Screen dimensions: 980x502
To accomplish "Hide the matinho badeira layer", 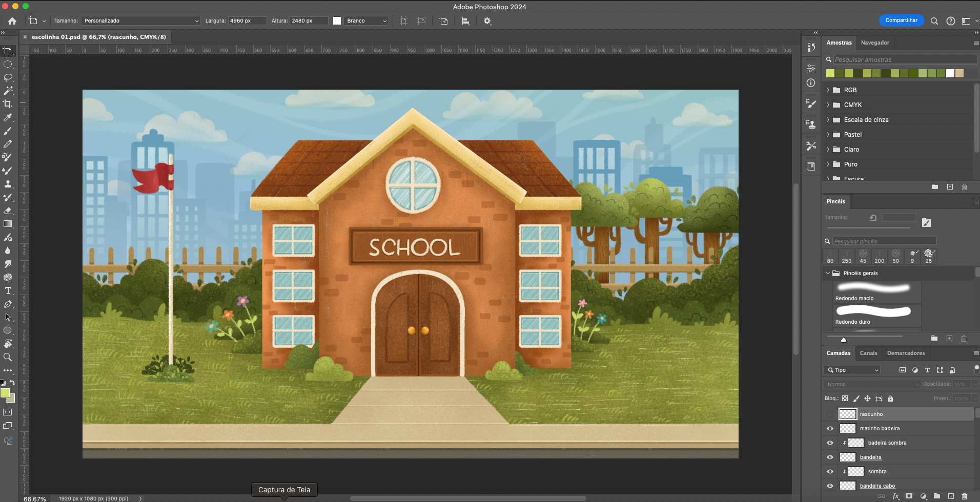I will click(830, 429).
